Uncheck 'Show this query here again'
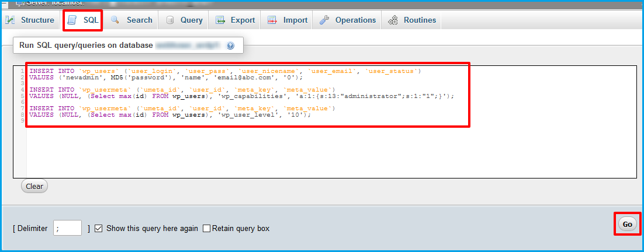 (x=99, y=228)
